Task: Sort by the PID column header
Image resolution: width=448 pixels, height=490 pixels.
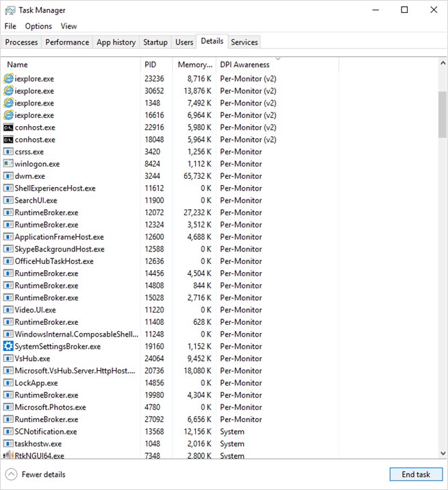Action: click(156, 64)
